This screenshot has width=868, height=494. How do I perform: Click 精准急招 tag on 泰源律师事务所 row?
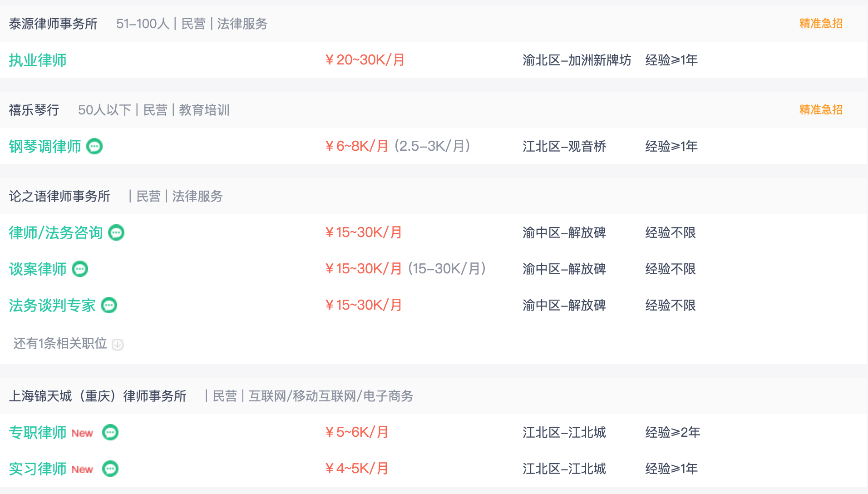pyautogui.click(x=821, y=24)
